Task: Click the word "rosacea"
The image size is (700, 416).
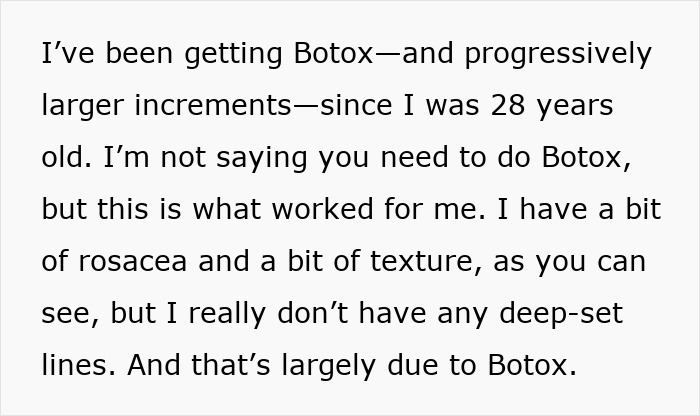Action: (x=133, y=262)
